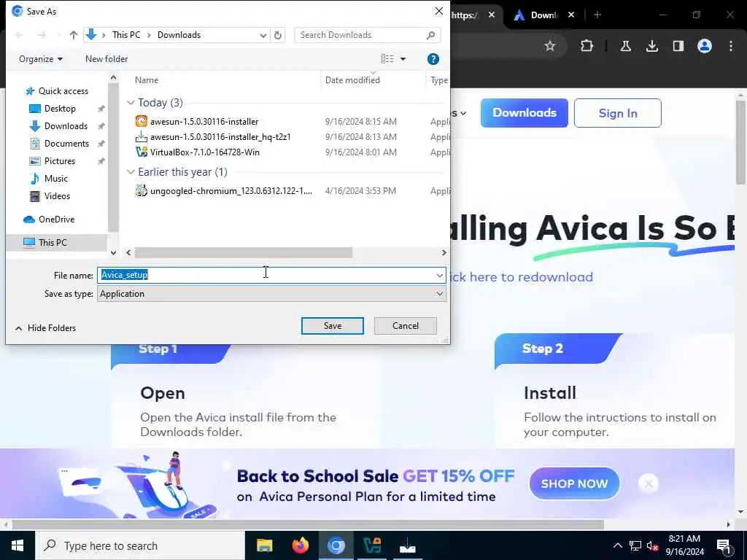Click the back arrow in Save As dialog
This screenshot has height=560, width=747.
pos(20,35)
